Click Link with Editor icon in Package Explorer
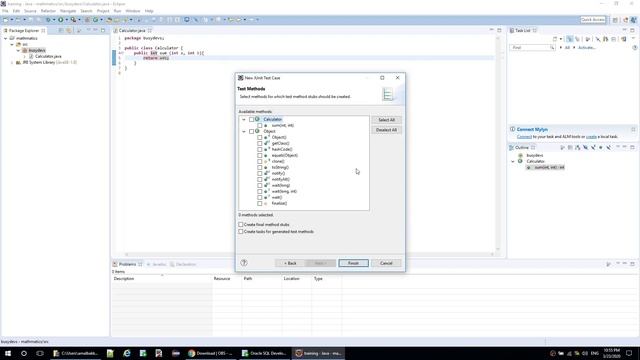640x360 pixels. click(x=69, y=31)
